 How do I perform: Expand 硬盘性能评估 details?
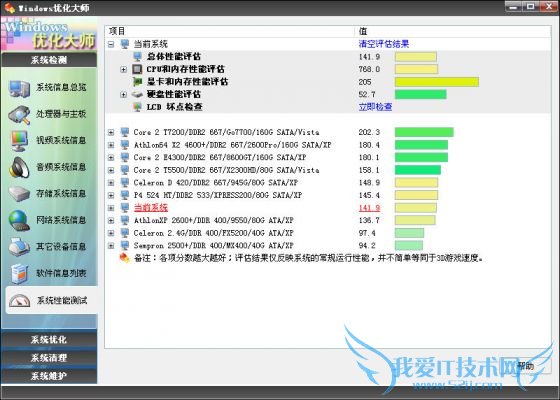(124, 94)
